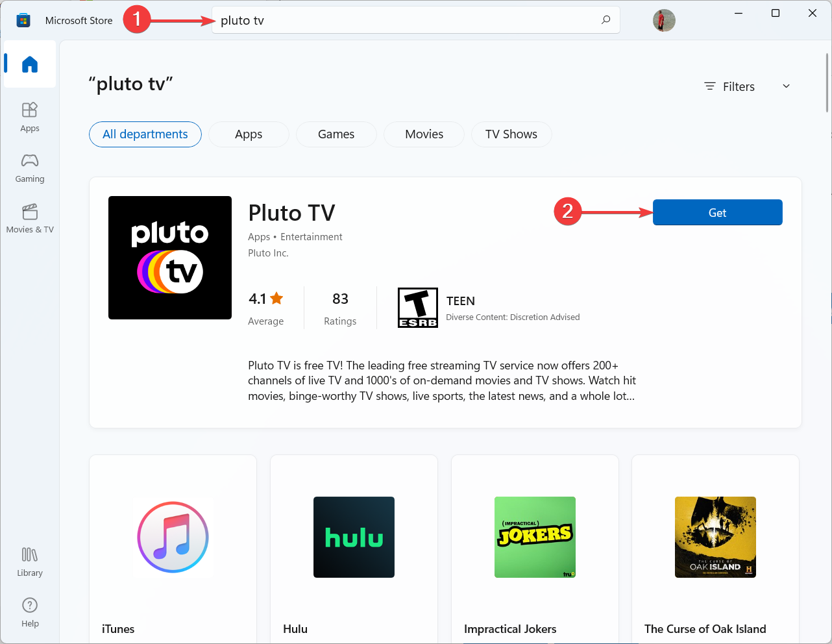Open the Pluto TV app title
832x644 pixels.
(291, 213)
